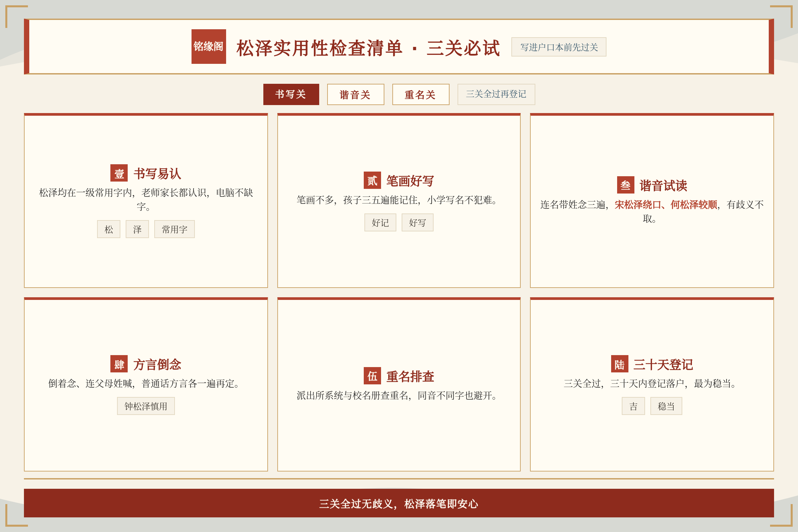Viewport: 798px width, 532px height.
Task: Click the 书写易认 card heading
Action: point(157,174)
